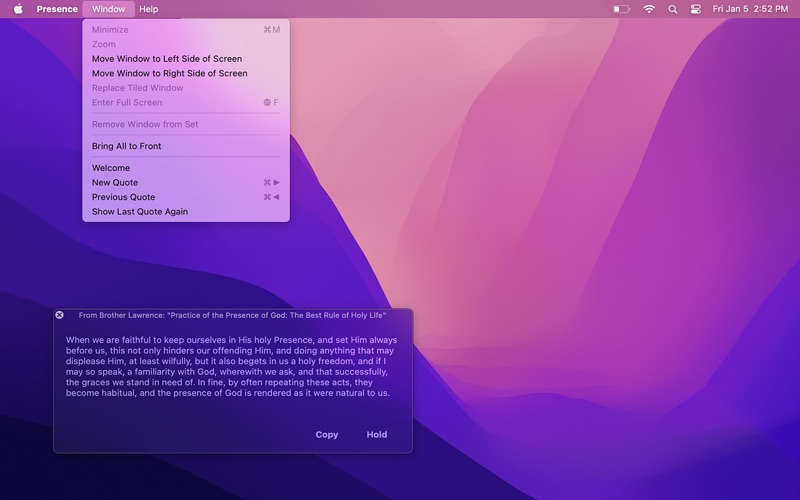Copy the quote with the Copy button
The height and width of the screenshot is (500, 800).
click(x=327, y=434)
